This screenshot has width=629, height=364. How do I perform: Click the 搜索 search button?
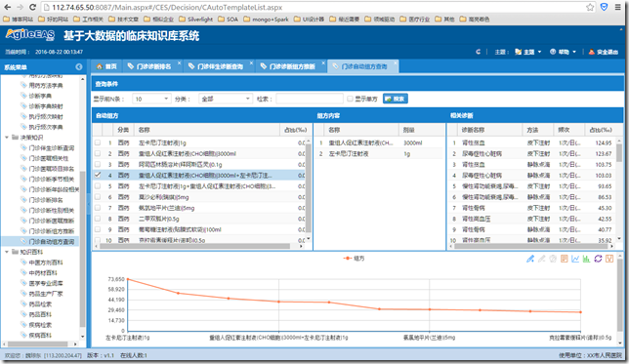click(396, 99)
